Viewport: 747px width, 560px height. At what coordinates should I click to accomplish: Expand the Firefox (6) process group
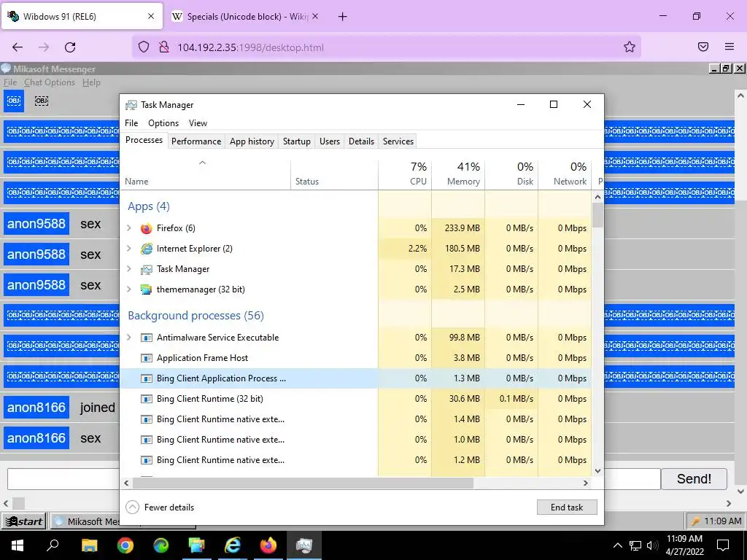129,228
